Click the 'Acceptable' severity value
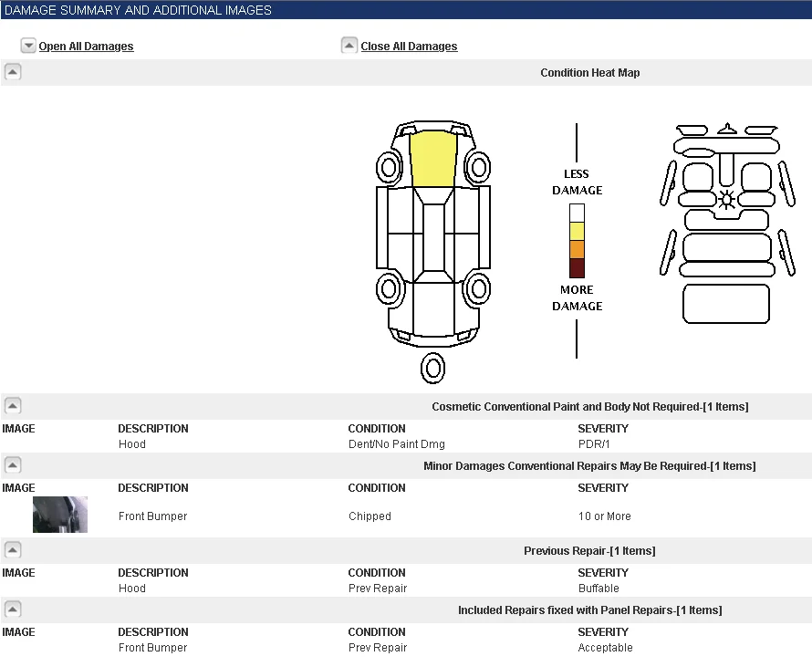The width and height of the screenshot is (812, 667). pos(606,647)
